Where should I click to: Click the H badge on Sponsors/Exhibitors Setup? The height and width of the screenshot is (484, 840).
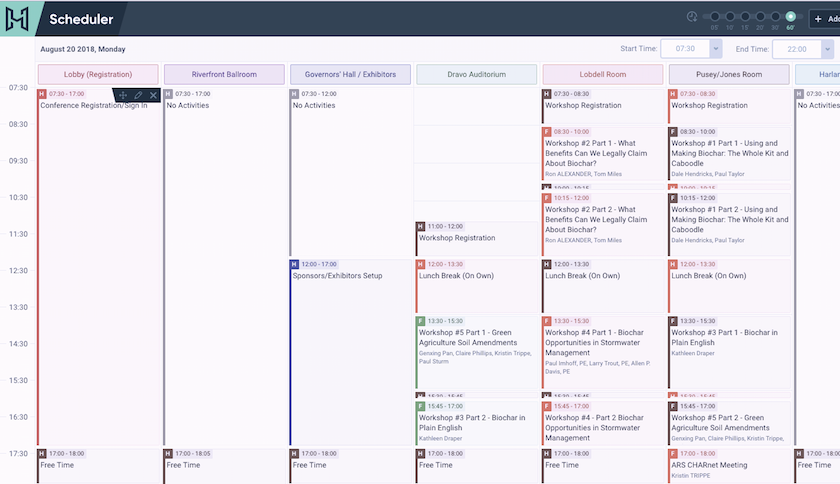pyautogui.click(x=294, y=264)
